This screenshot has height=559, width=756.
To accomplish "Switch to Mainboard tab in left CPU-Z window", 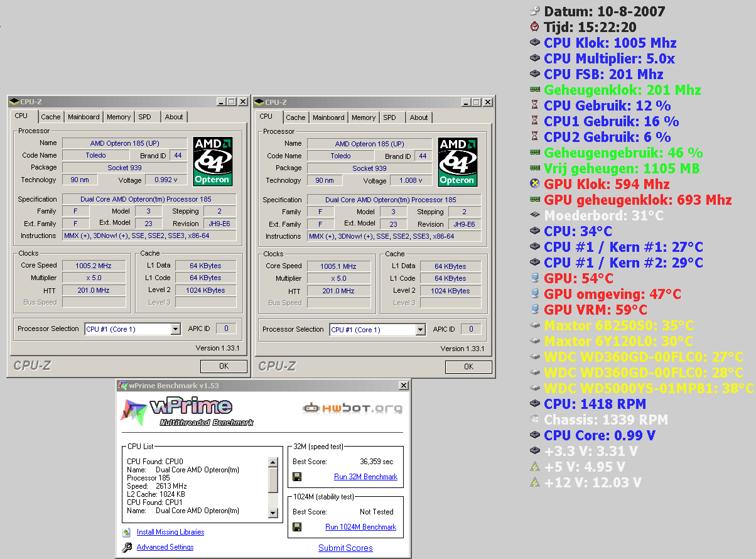I will coord(84,117).
